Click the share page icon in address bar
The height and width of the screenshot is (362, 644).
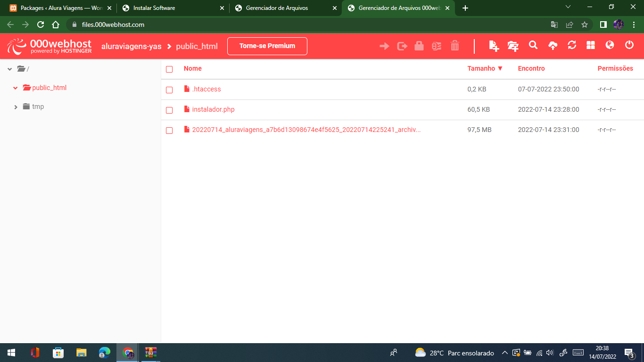tap(570, 25)
